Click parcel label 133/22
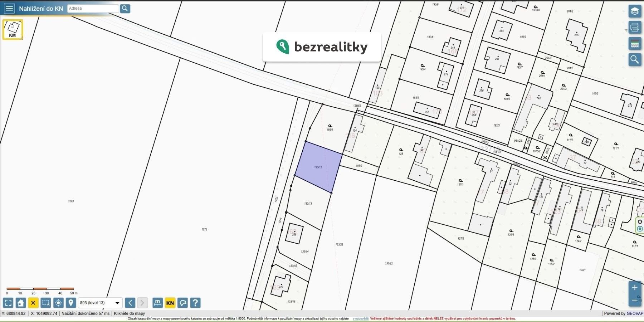This screenshot has width=644, height=322. click(x=389, y=263)
